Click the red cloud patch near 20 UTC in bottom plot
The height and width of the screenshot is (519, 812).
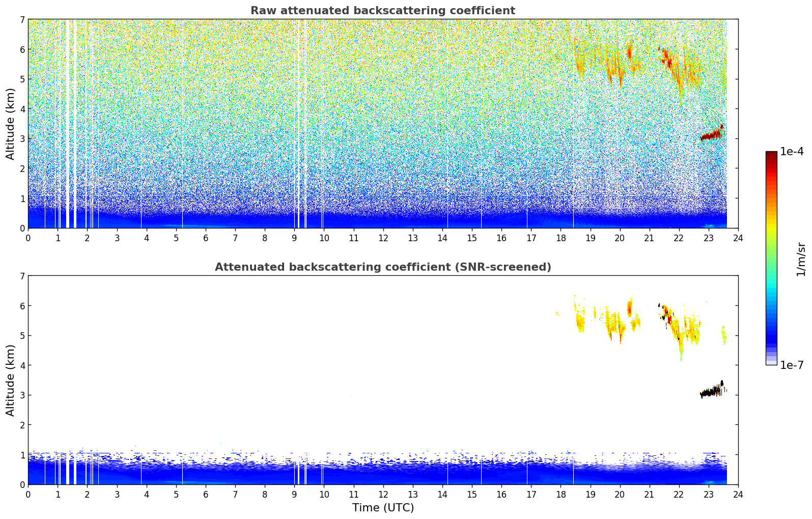[629, 308]
